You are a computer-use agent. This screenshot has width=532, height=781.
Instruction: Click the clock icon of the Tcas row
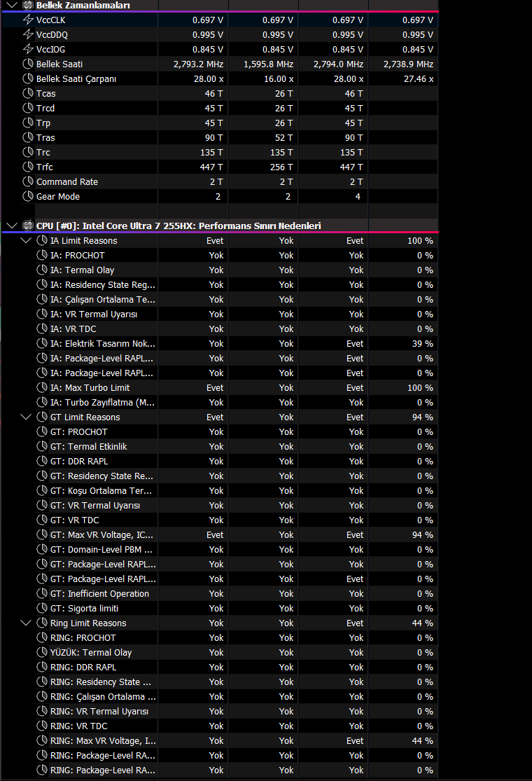coord(28,93)
